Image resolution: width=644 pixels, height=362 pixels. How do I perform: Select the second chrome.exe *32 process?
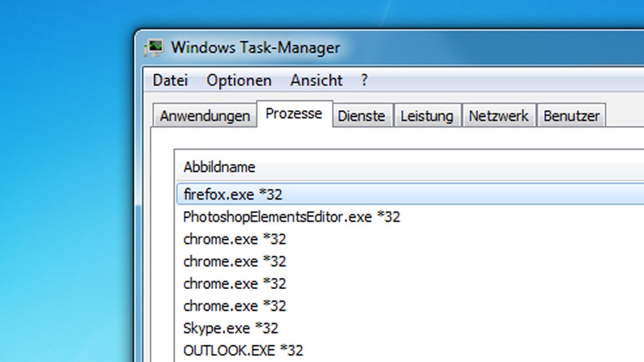pyautogui.click(x=410, y=261)
